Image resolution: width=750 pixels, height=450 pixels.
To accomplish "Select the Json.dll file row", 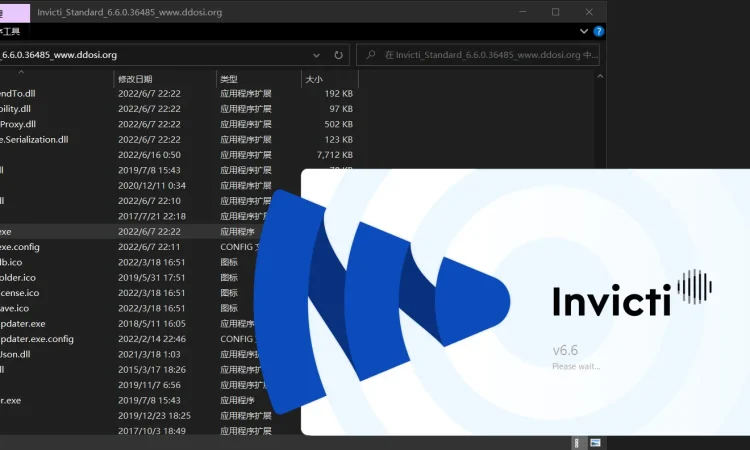I will tap(129, 354).
